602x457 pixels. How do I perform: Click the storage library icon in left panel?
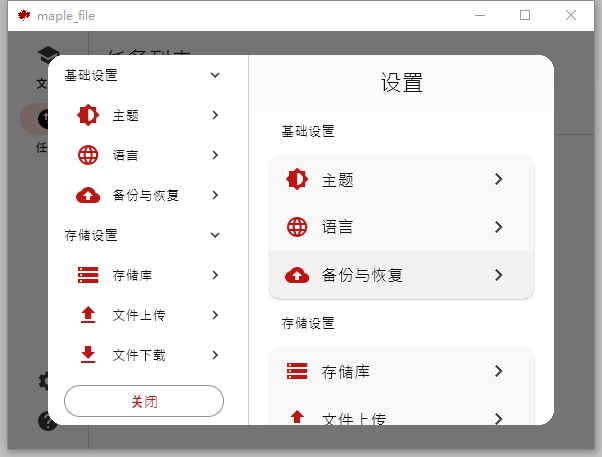[x=88, y=275]
